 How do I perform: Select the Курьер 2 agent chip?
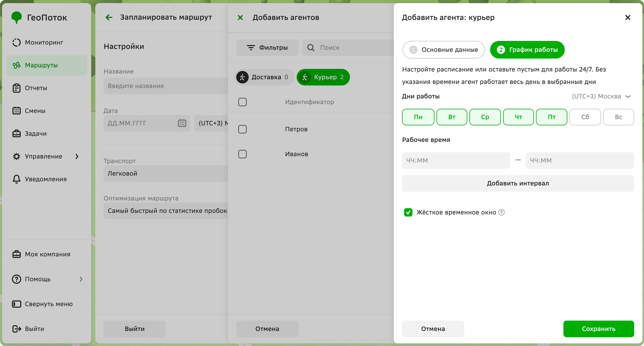click(323, 77)
